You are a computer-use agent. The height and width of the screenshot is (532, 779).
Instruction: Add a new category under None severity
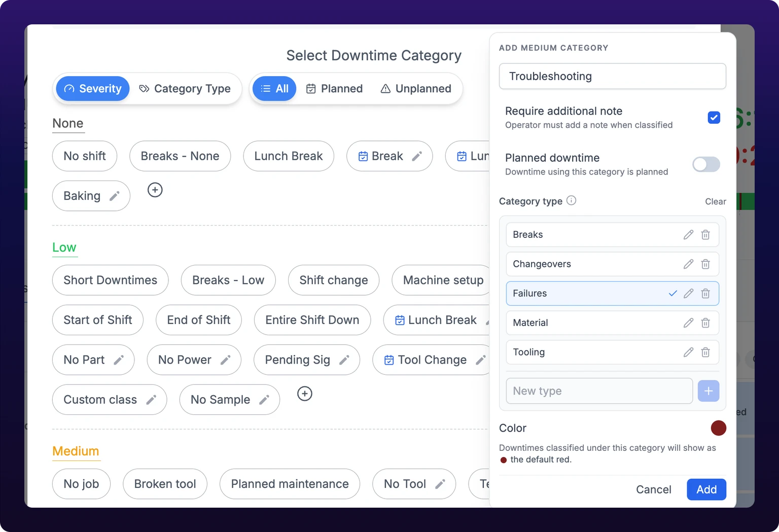155,190
